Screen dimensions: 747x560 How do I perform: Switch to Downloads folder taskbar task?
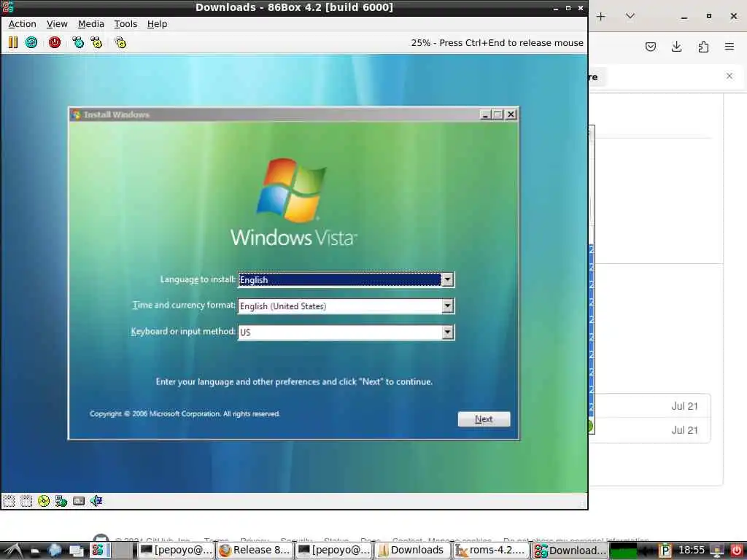412,551
